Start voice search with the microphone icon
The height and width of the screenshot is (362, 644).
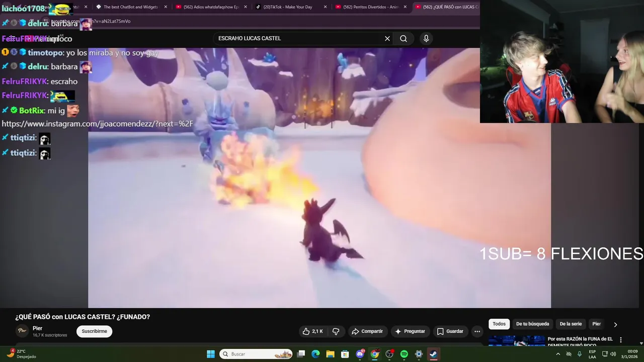[426, 39]
